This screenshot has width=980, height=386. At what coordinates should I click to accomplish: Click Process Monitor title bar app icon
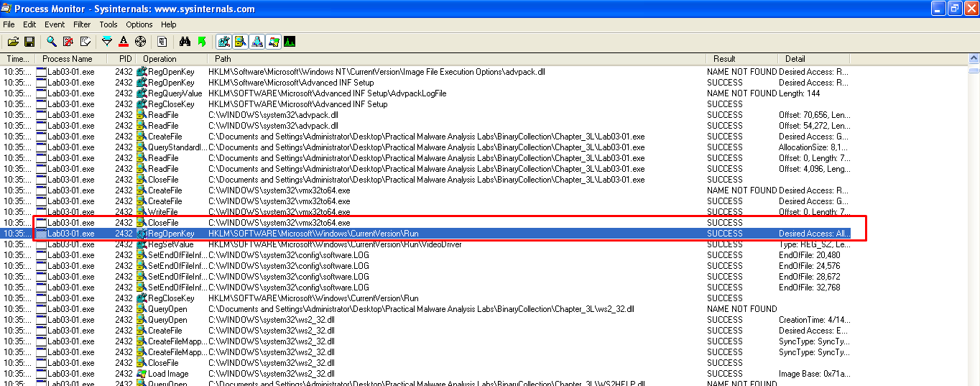[8, 9]
